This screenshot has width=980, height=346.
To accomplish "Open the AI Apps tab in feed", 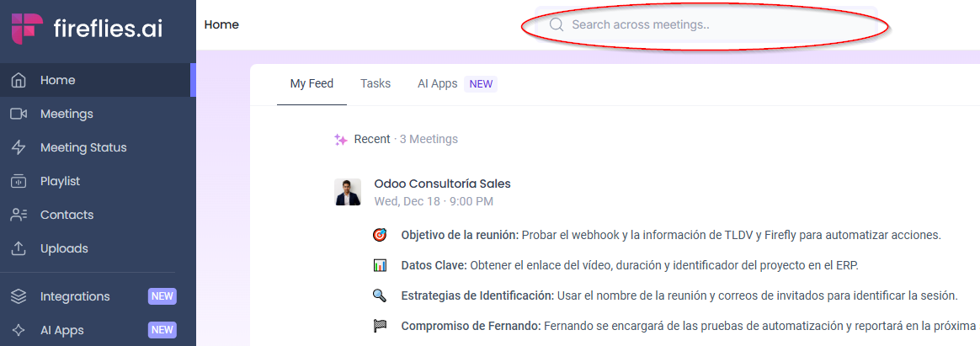I will [438, 84].
